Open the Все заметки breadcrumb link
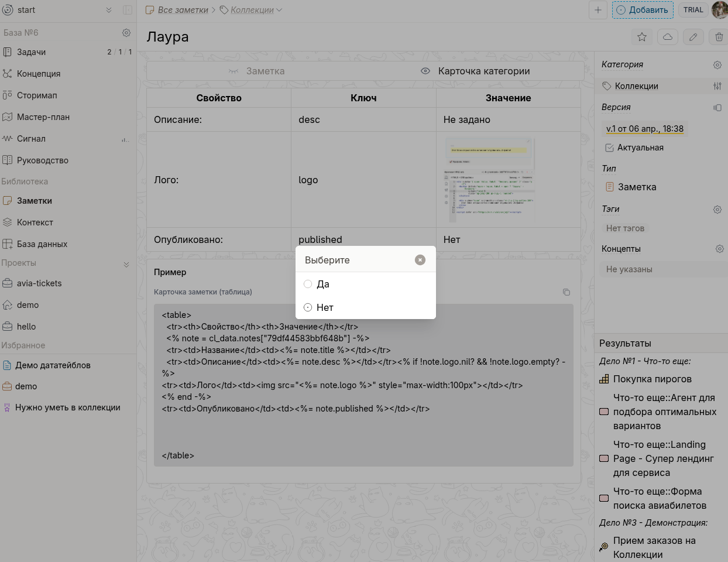Viewport: 728px width, 562px height. 183,10
